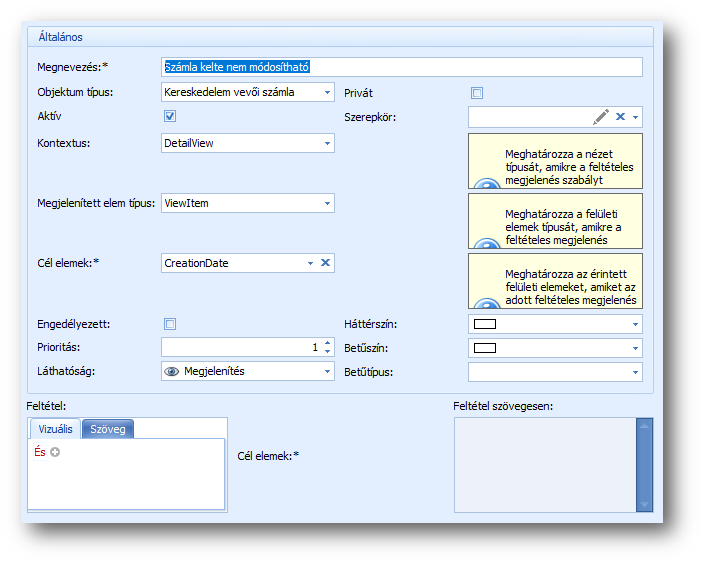This screenshot has width=705, height=565.
Task: Click the És condition operator
Action: [40, 452]
